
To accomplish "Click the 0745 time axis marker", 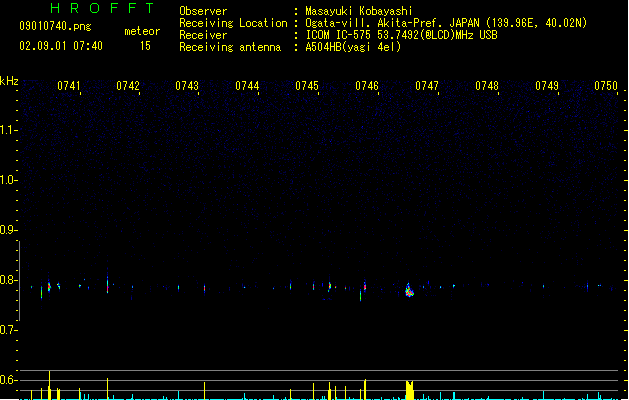I will pos(307,86).
